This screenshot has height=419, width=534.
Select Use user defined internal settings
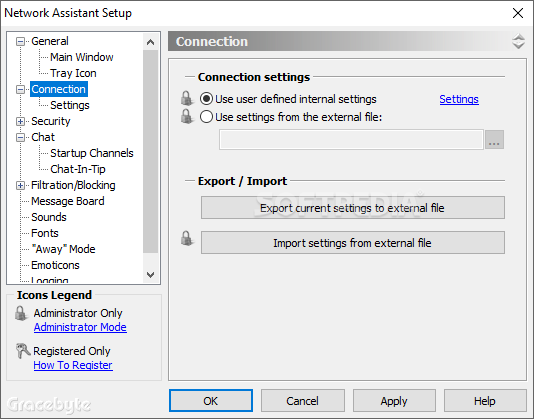[206, 99]
